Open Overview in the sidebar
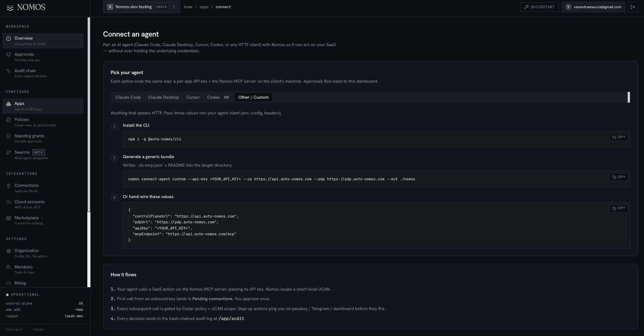Screen dimensions: 644x336 43,41
